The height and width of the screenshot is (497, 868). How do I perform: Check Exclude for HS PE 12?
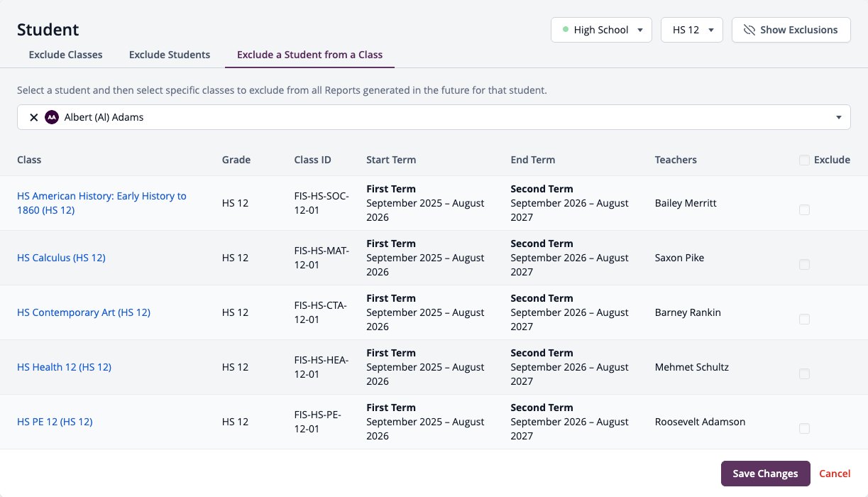(804, 429)
